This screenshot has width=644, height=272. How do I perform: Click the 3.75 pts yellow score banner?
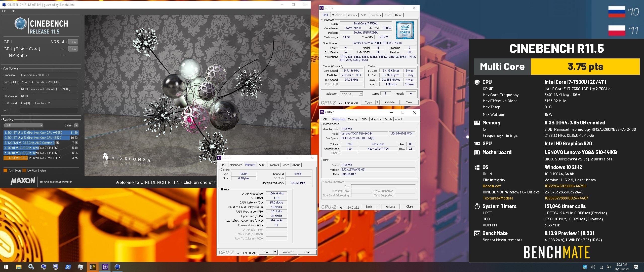click(585, 67)
